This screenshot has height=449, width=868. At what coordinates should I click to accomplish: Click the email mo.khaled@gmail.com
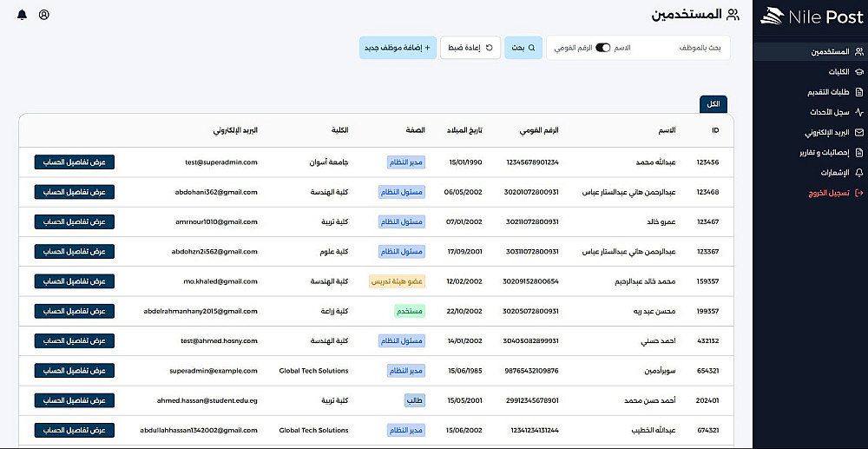[x=220, y=281]
